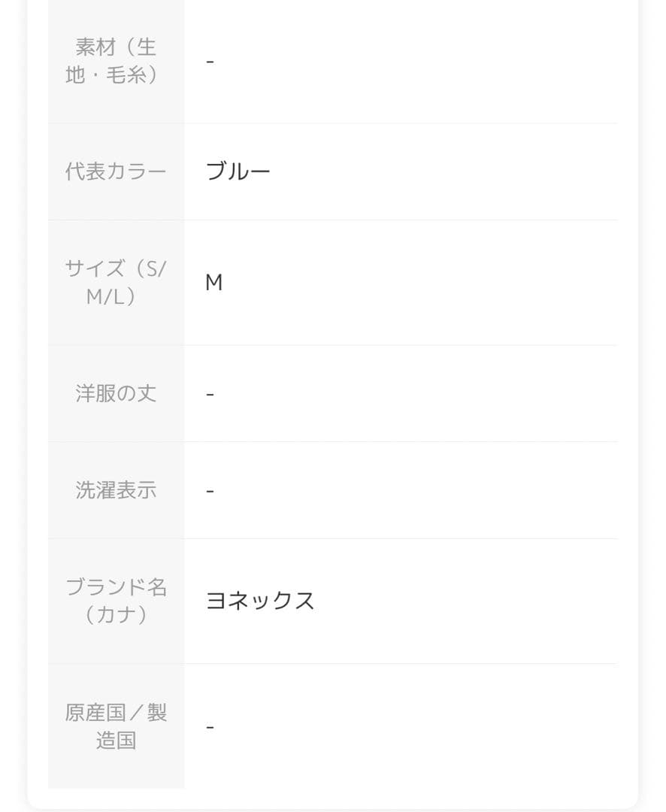Click the dash value beside 素材
The image size is (666, 812).
[210, 61]
